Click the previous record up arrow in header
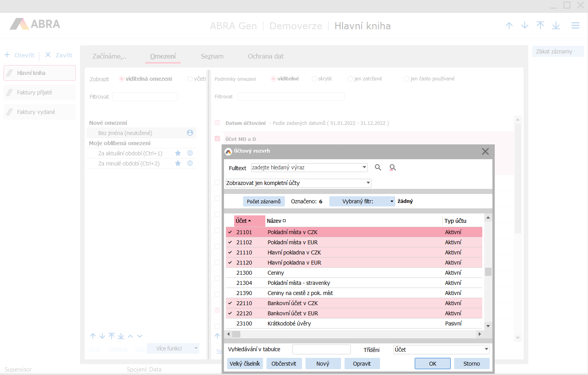 coord(509,25)
